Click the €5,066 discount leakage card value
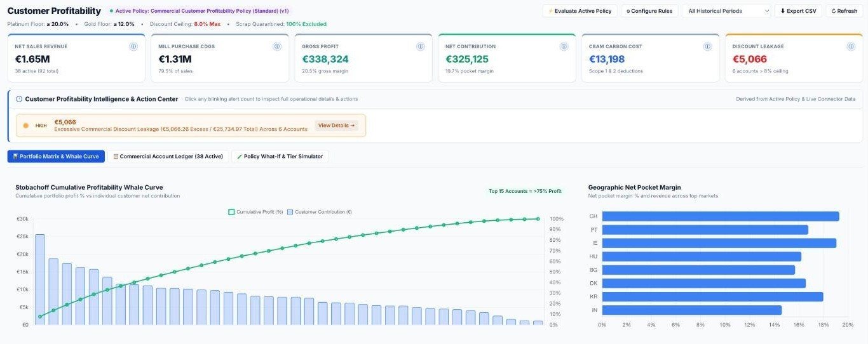This screenshot has height=344, width=868. coord(750,59)
